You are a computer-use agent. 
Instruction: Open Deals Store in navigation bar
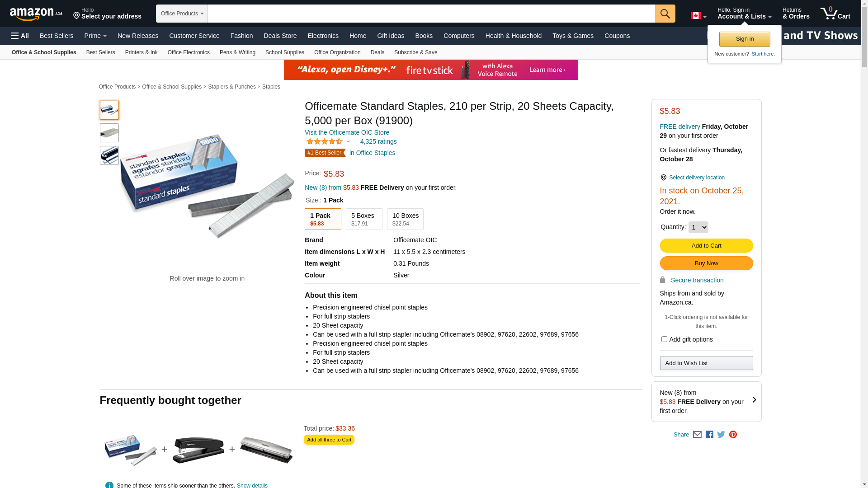coord(280,36)
